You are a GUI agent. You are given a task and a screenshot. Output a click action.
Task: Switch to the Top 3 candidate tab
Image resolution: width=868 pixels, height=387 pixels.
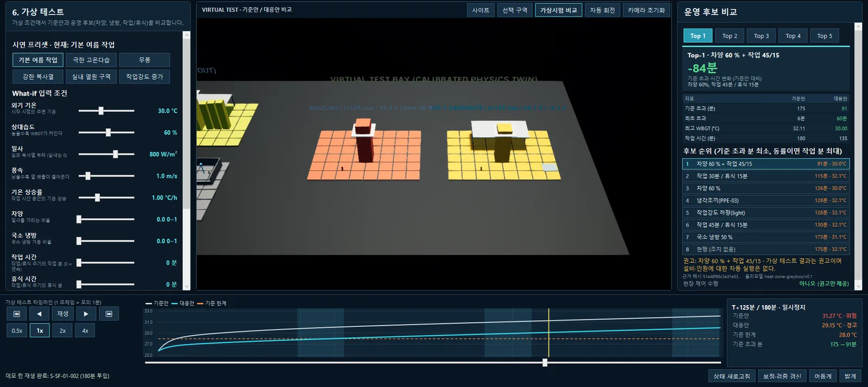click(761, 36)
